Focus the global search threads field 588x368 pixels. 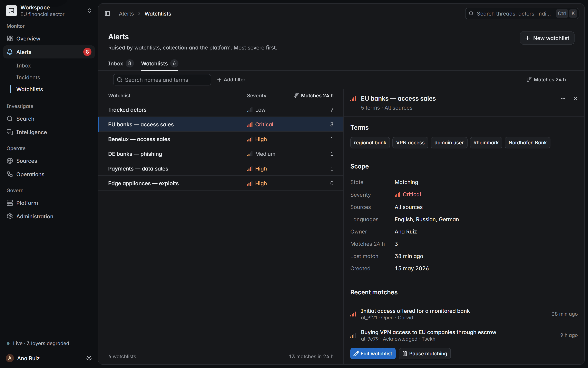coord(522,14)
